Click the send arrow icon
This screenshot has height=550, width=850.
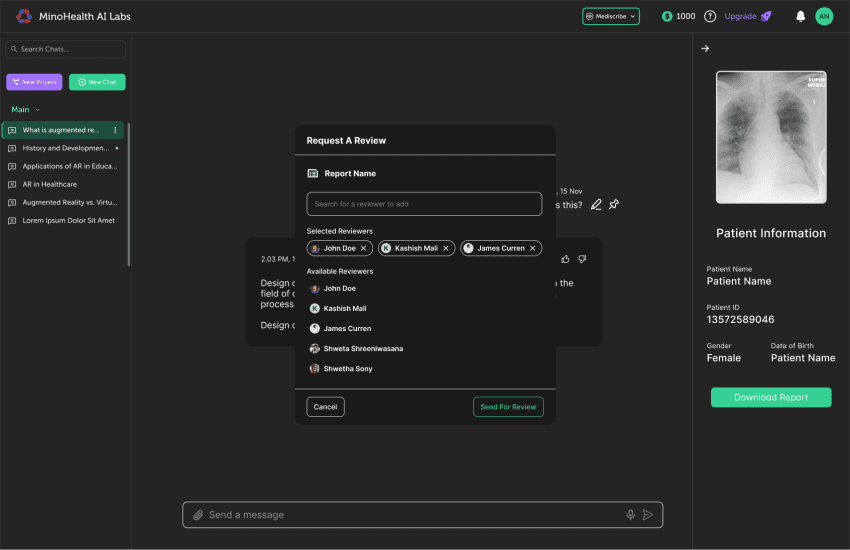point(648,515)
